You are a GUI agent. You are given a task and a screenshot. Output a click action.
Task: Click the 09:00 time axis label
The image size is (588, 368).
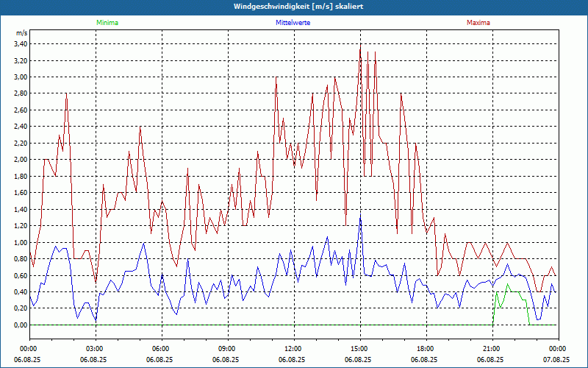click(x=228, y=349)
